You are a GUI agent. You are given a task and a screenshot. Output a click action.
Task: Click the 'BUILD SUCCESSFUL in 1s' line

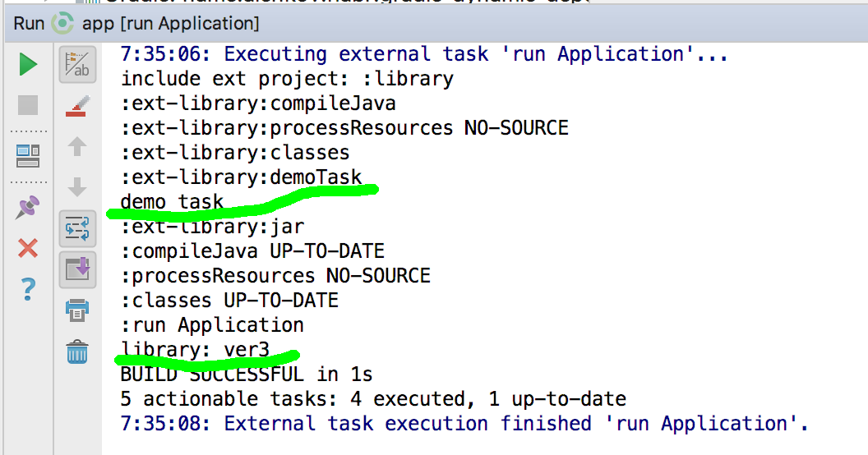(247, 375)
